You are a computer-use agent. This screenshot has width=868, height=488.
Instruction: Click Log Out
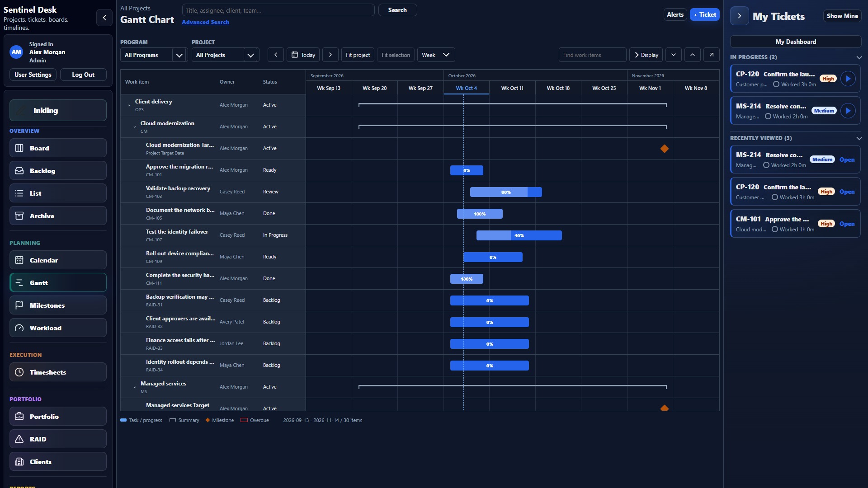[83, 75]
